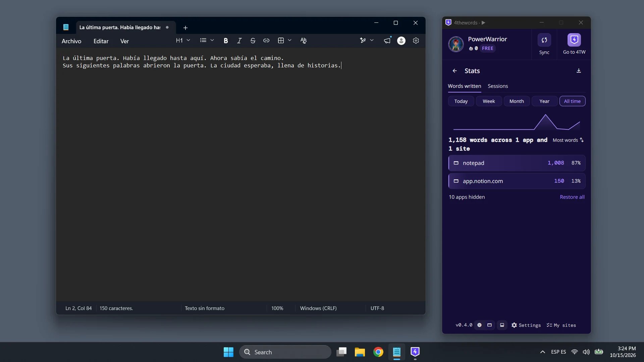The width and height of the screenshot is (644, 362).
Task: Open the Ver menu
Action: pyautogui.click(x=124, y=41)
